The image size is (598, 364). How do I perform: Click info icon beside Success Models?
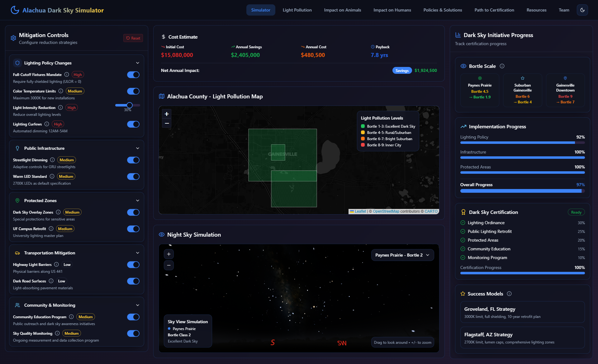tap(509, 294)
